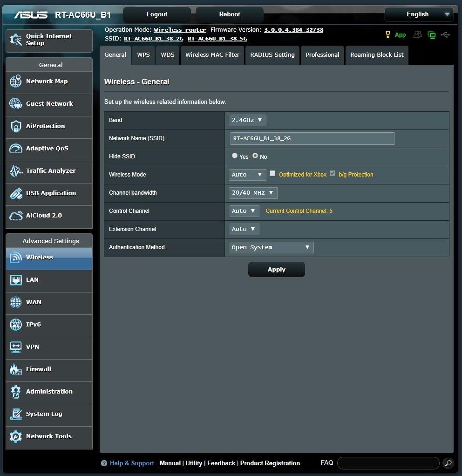Screen dimensions: 462x476
Task: Open the English language dropdown
Action: pyautogui.click(x=419, y=14)
